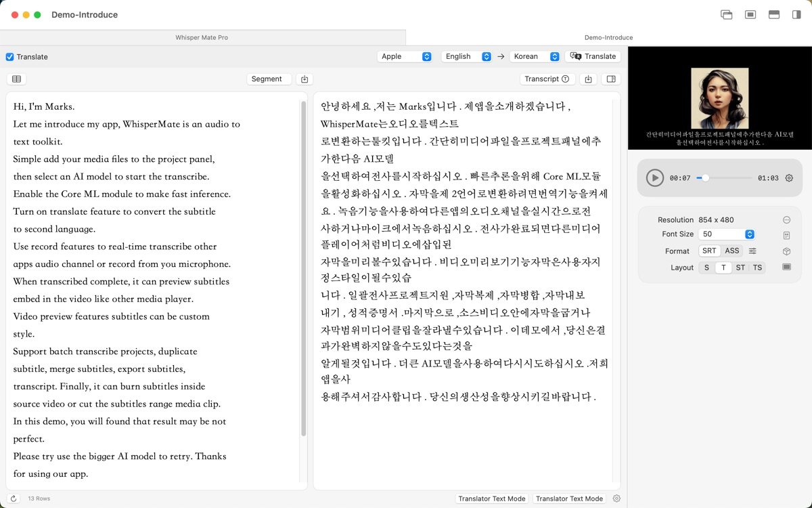Click the export icon next to Segment
Viewport: 812px width, 508px height.
click(304, 79)
